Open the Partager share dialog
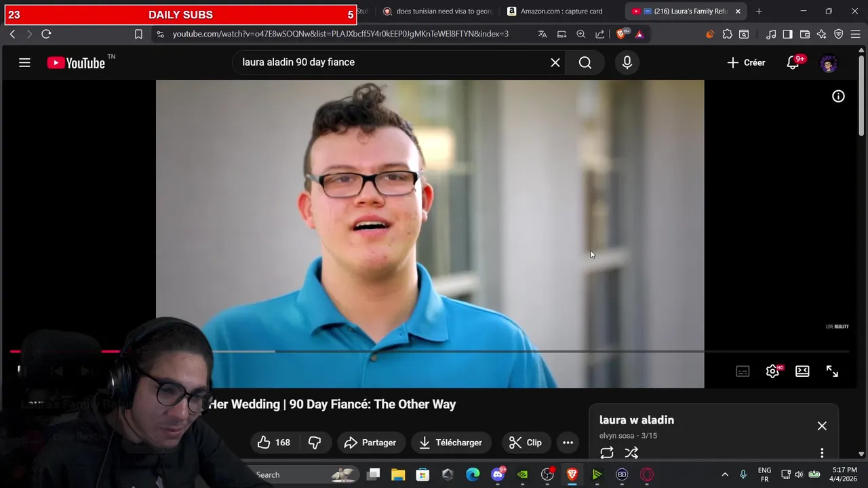 click(370, 443)
